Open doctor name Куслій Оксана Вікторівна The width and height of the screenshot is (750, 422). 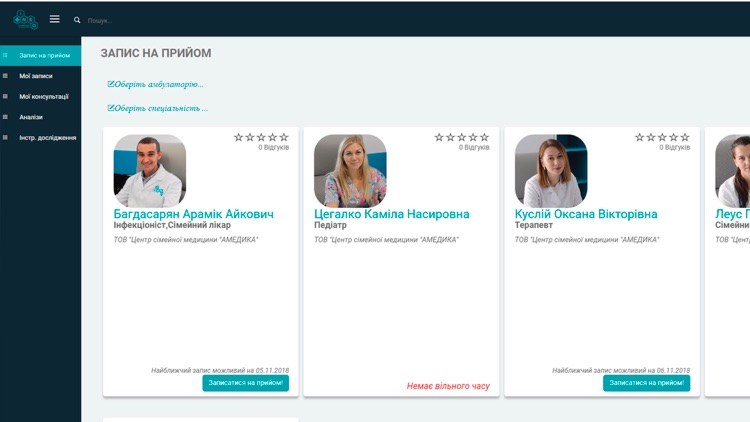[586, 214]
